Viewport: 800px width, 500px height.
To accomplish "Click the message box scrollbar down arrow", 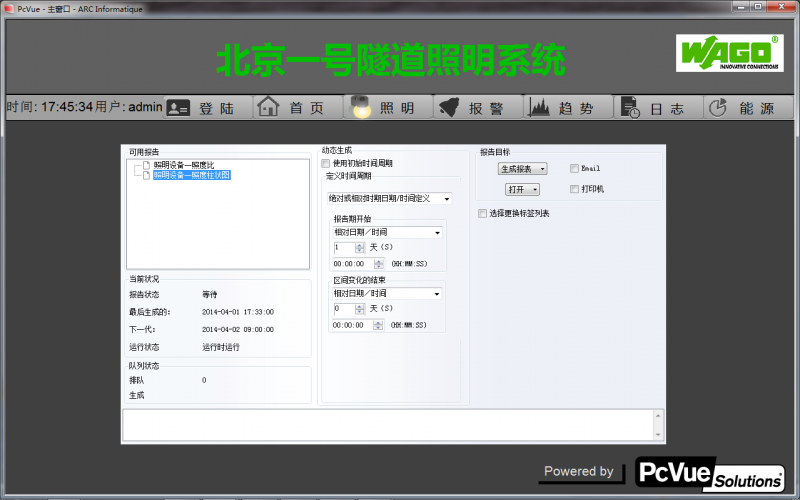I will pyautogui.click(x=658, y=434).
